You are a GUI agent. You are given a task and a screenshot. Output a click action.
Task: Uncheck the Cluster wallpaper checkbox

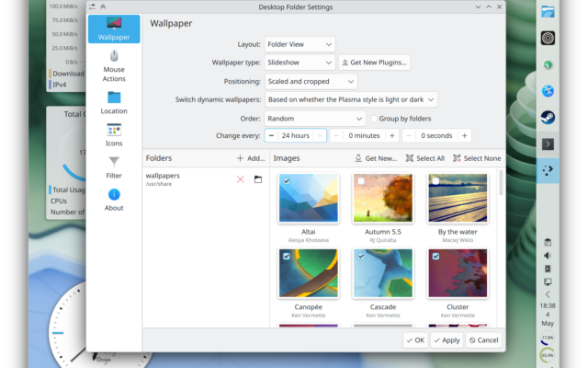[435, 256]
